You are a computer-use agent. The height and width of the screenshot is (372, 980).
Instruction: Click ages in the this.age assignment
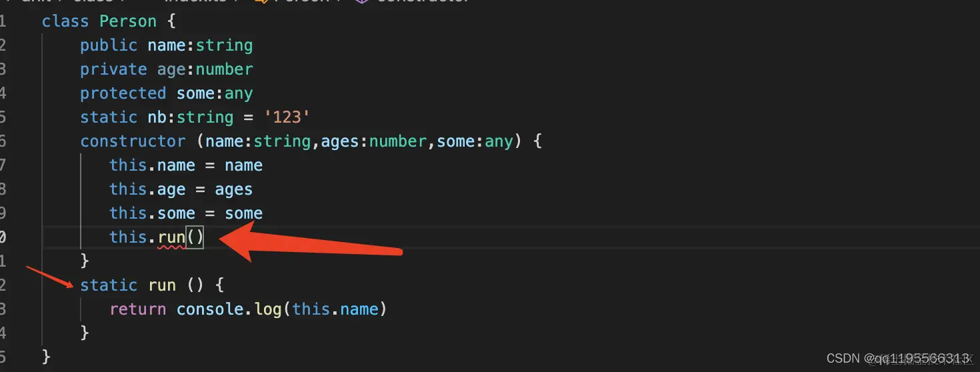pos(233,189)
